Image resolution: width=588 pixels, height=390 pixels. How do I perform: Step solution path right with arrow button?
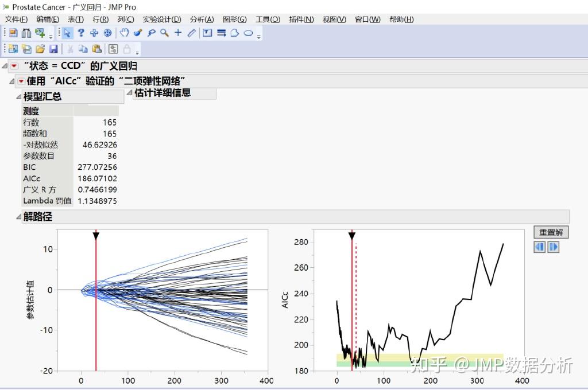554,247
